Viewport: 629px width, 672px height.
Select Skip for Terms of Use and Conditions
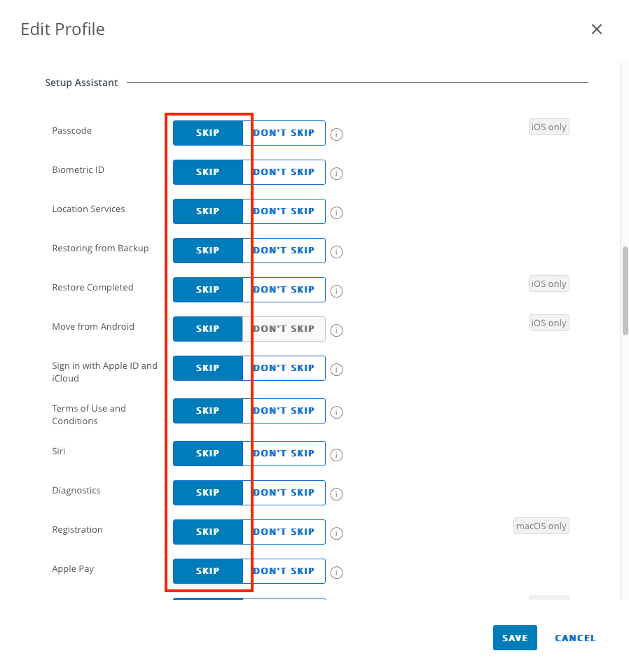pos(207,411)
